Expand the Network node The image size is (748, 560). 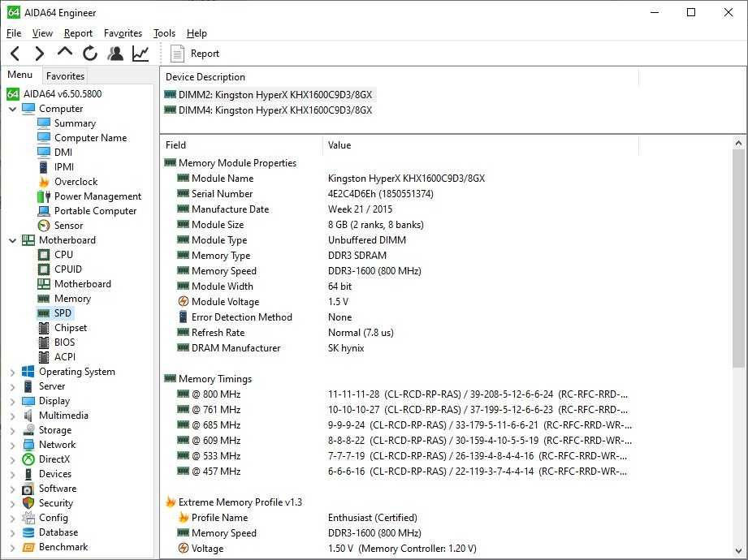pos(13,445)
